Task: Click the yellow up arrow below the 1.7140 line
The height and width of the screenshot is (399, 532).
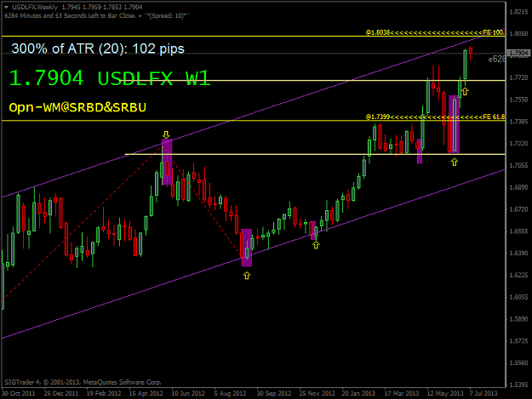Action: [x=455, y=162]
